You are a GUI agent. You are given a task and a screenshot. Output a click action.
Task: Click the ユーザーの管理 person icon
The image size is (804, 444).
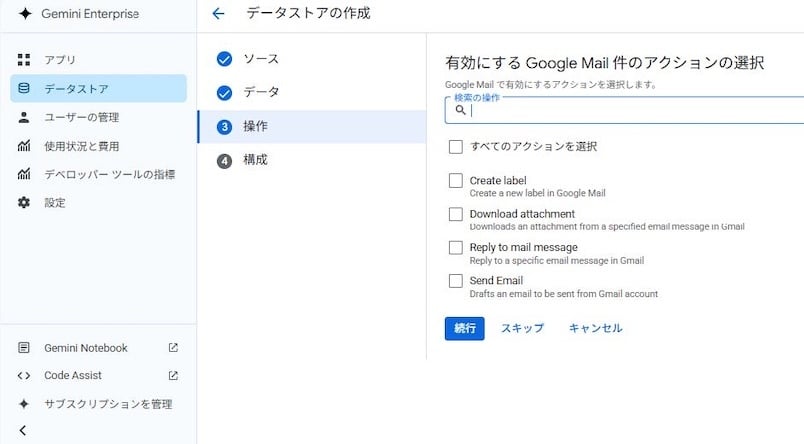(24, 117)
